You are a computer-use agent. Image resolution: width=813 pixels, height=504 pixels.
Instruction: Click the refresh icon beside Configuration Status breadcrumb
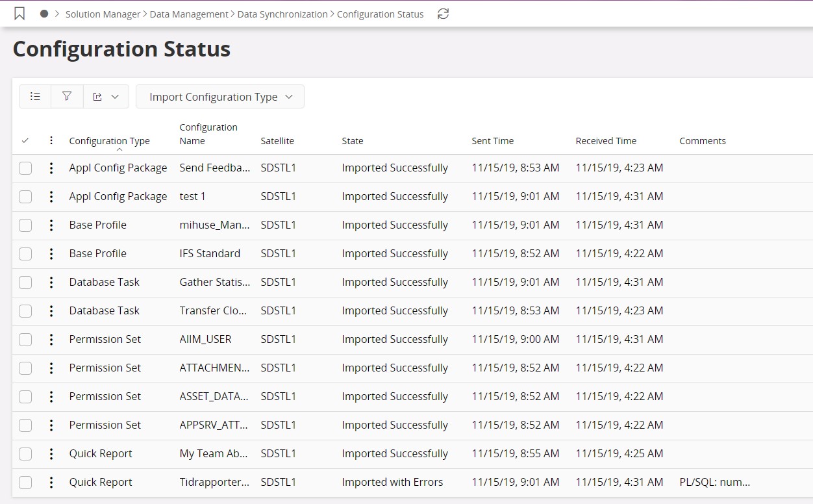[443, 14]
